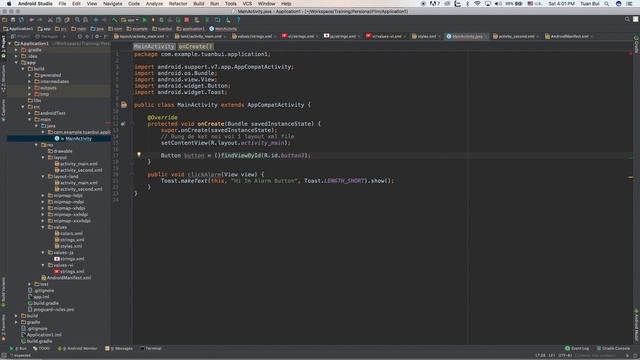Viewport: 640px width, 360px height.
Task: Click the Forward navigation arrow in toolbar
Action: (104, 20)
